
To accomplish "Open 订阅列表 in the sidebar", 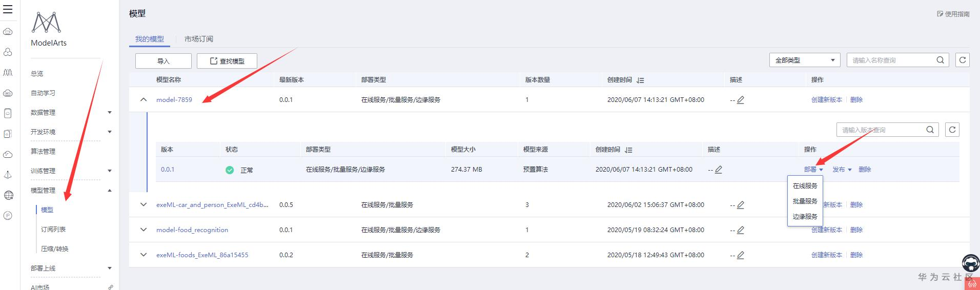I will [x=53, y=230].
